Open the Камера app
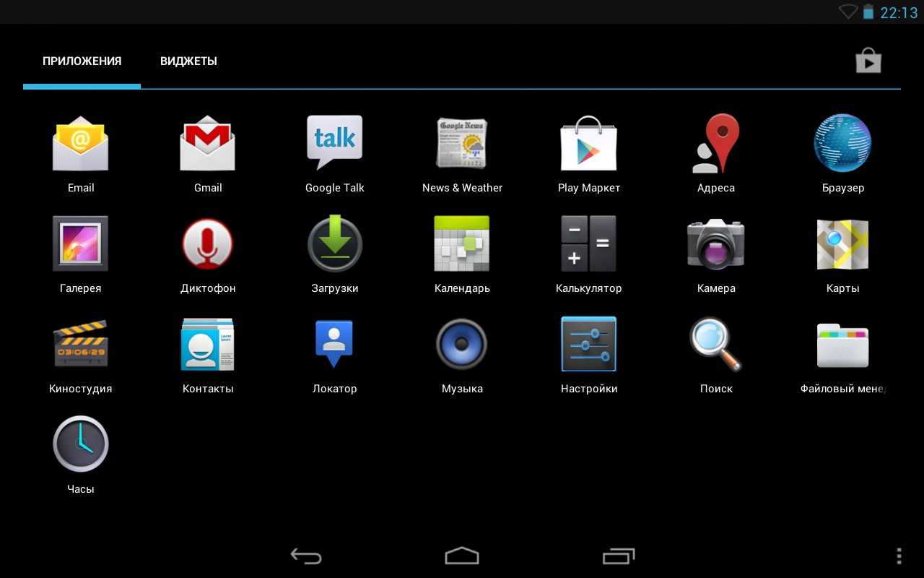 pos(716,243)
